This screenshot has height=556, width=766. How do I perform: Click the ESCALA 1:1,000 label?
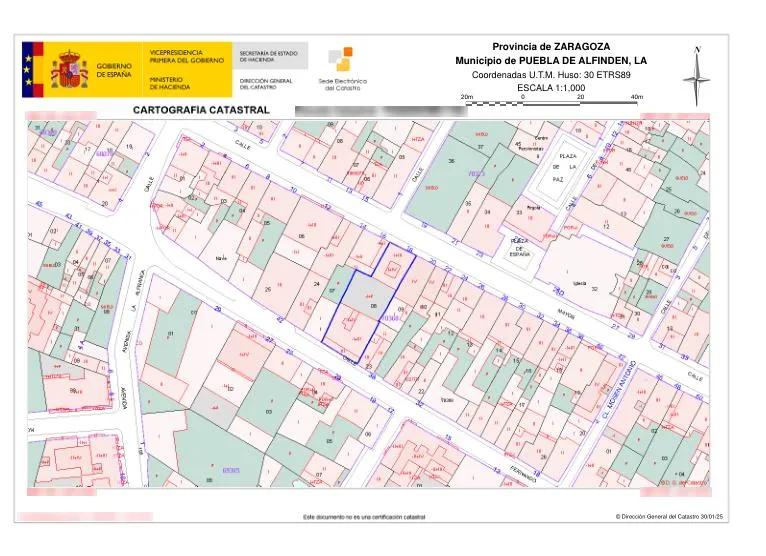(551, 88)
